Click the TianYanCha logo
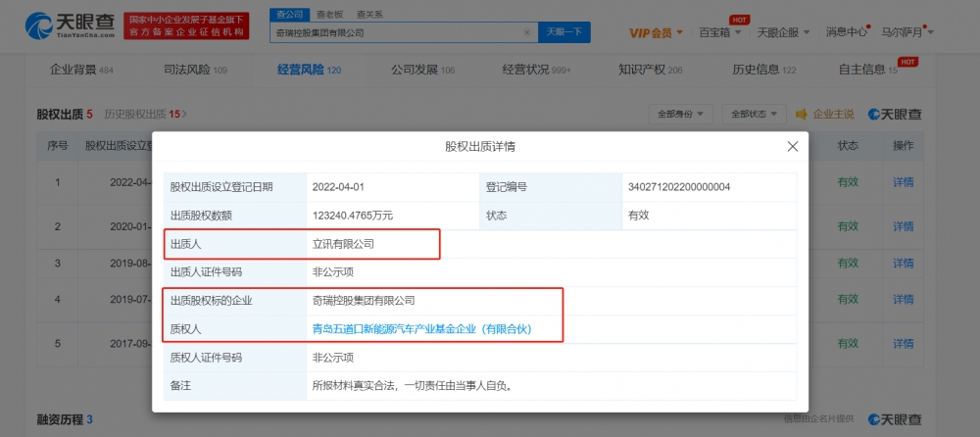980x437 pixels. [x=70, y=26]
